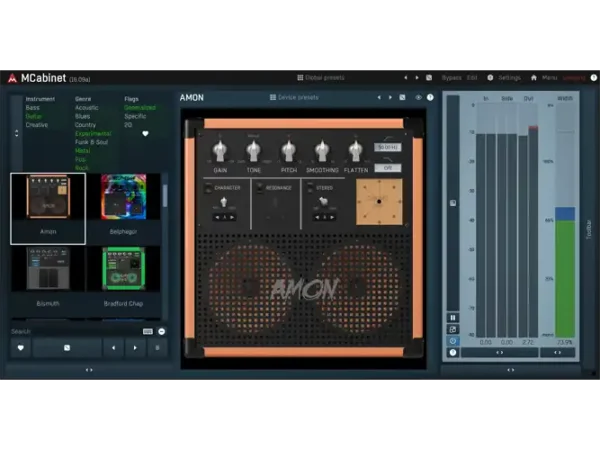
Task: Toggle the Experimental genre filter
Action: click(x=93, y=134)
